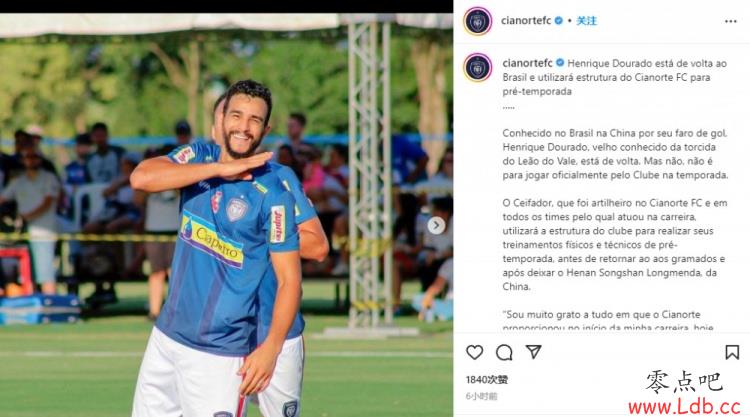View the 1840 likes count list
Image resolution: width=750 pixels, height=417 pixels.
coord(487,380)
